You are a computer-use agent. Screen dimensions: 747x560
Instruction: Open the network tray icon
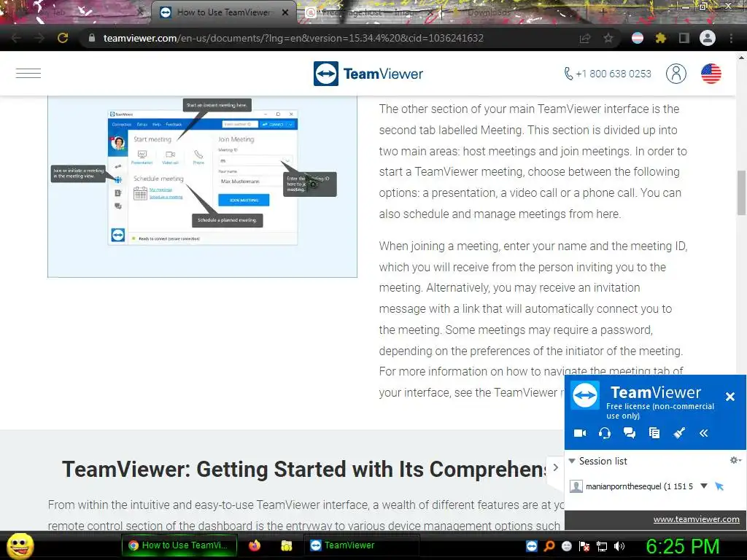pyautogui.click(x=602, y=546)
